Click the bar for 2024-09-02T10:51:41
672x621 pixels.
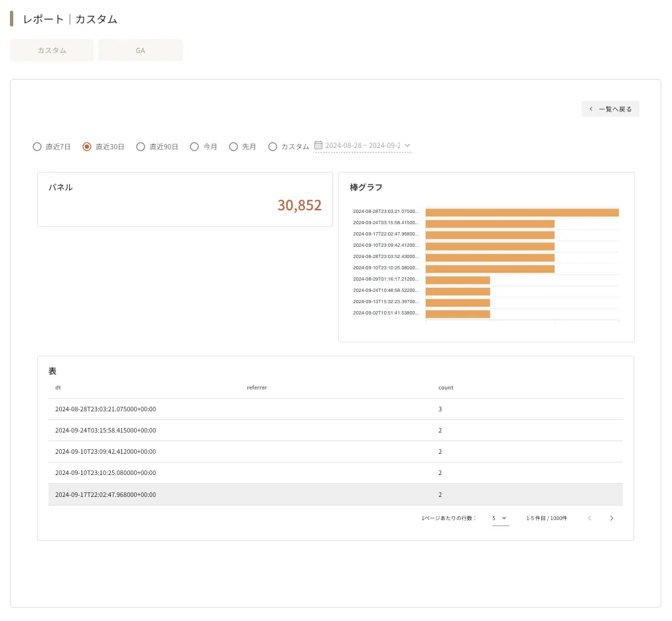coord(458,314)
